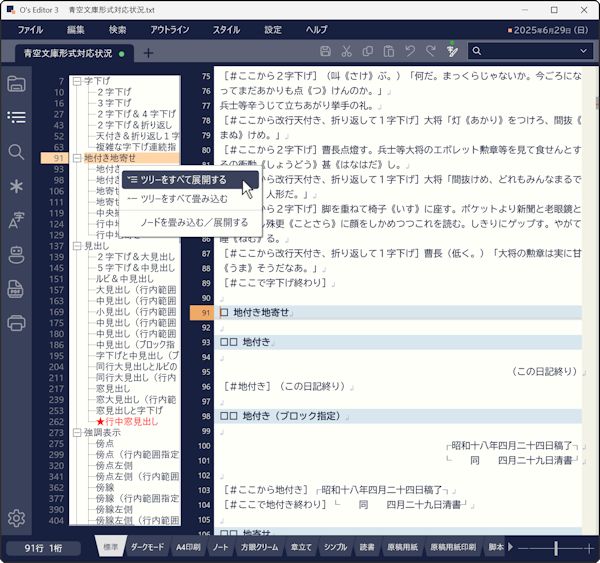
Task: Switch to the 原稿用紙 style tab
Action: point(402,547)
